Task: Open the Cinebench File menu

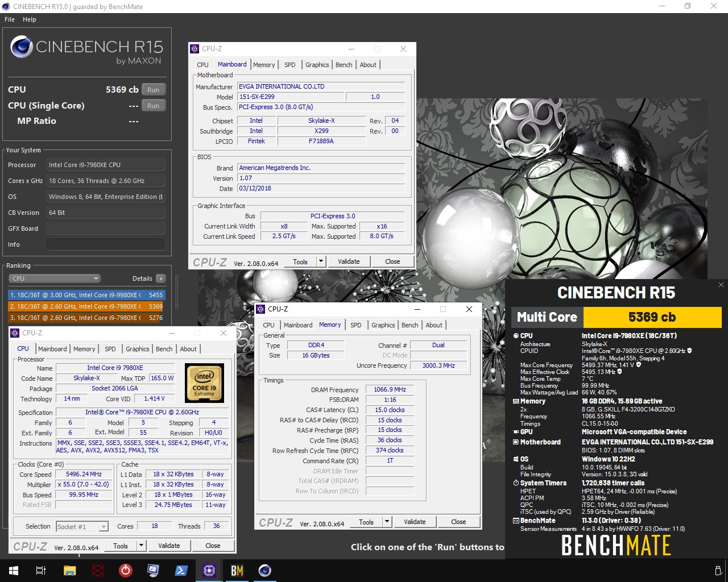Action: point(10,19)
